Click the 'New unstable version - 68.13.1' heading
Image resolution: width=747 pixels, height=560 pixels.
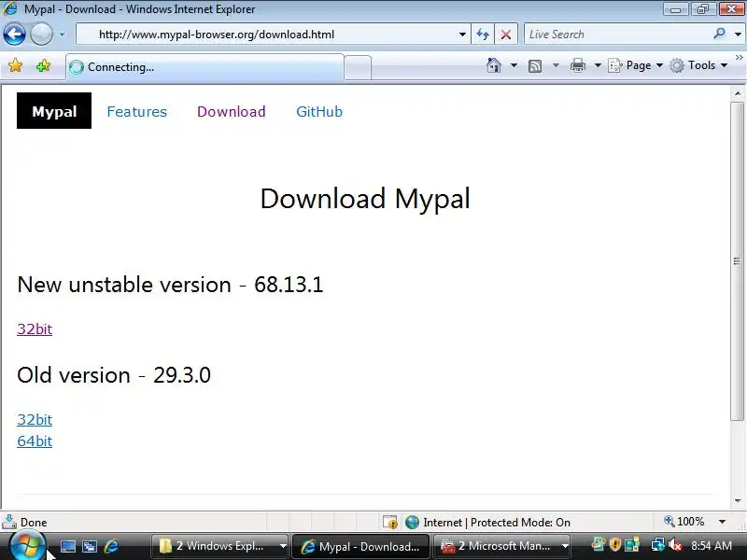pyautogui.click(x=170, y=285)
